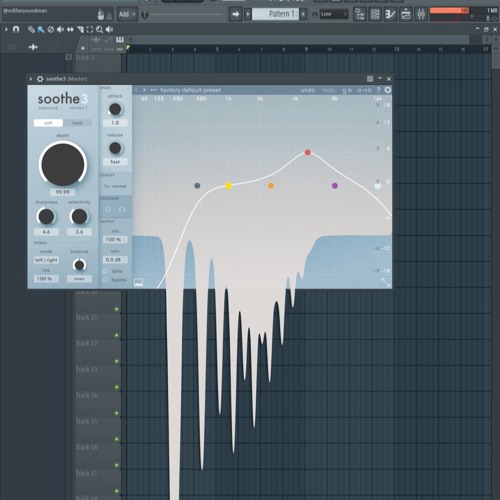Click the keyboard icon at graph bottom-left
Screen dimensions: 500x500
click(138, 282)
